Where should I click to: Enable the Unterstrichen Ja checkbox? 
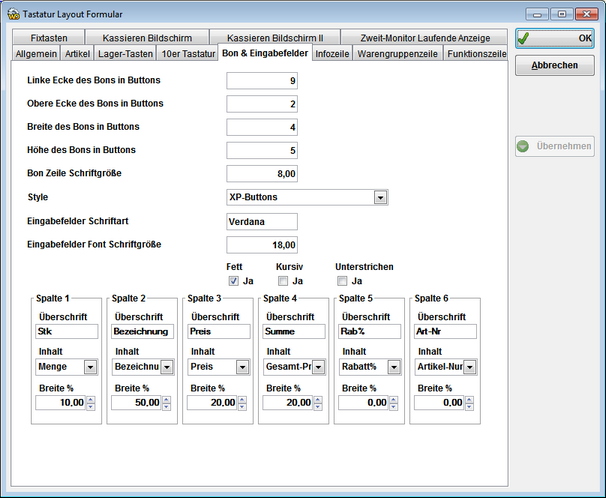342,281
